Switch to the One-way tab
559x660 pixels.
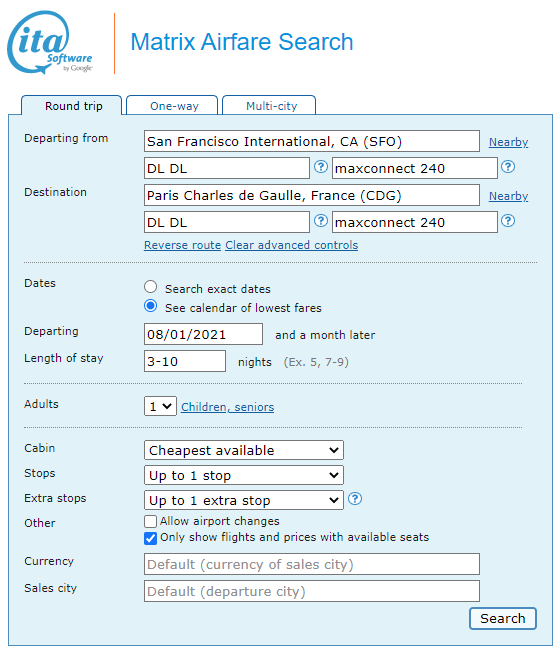click(172, 105)
